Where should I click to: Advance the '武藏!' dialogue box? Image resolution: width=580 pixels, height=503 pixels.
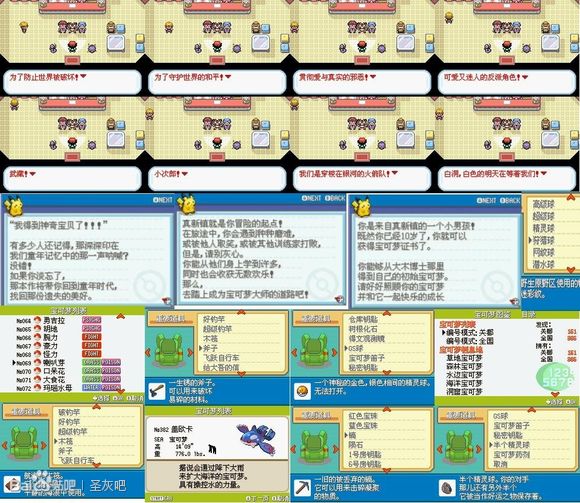pos(72,178)
